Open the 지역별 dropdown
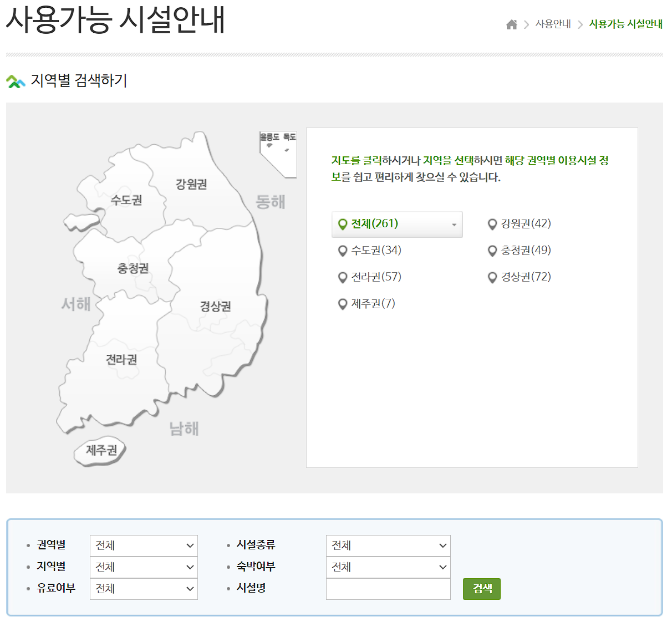 tap(144, 567)
